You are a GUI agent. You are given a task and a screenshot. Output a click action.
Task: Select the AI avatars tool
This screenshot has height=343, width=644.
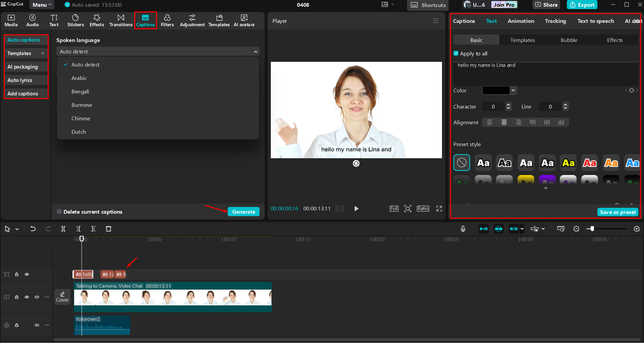244,20
